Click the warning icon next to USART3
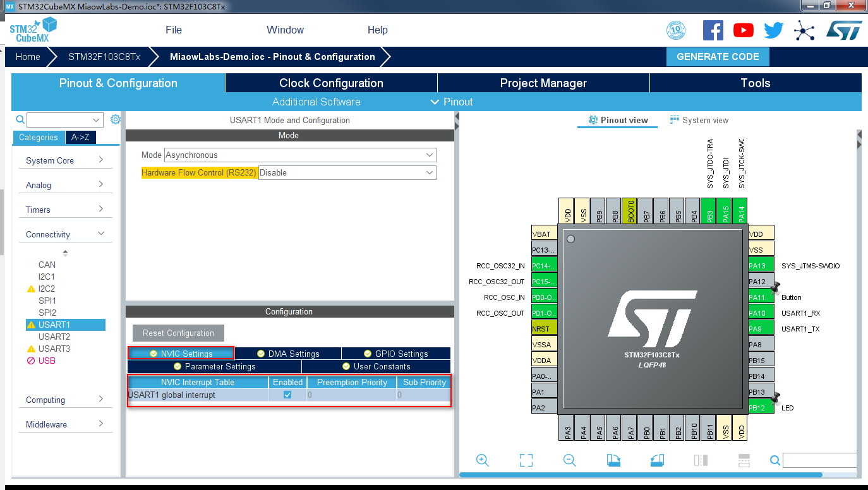868x490 pixels. click(31, 349)
